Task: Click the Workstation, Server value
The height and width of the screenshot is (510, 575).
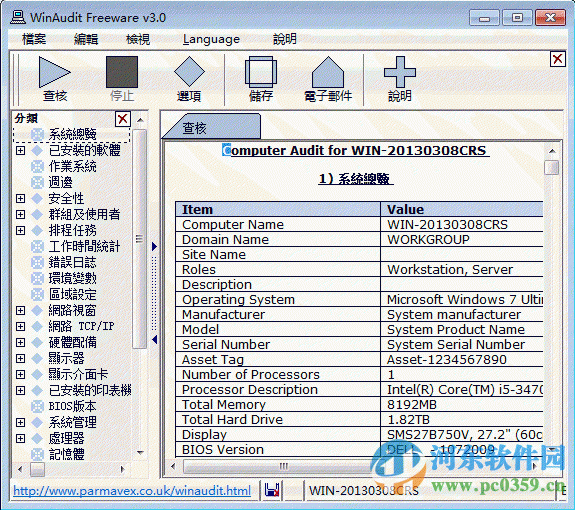Action: click(x=450, y=269)
